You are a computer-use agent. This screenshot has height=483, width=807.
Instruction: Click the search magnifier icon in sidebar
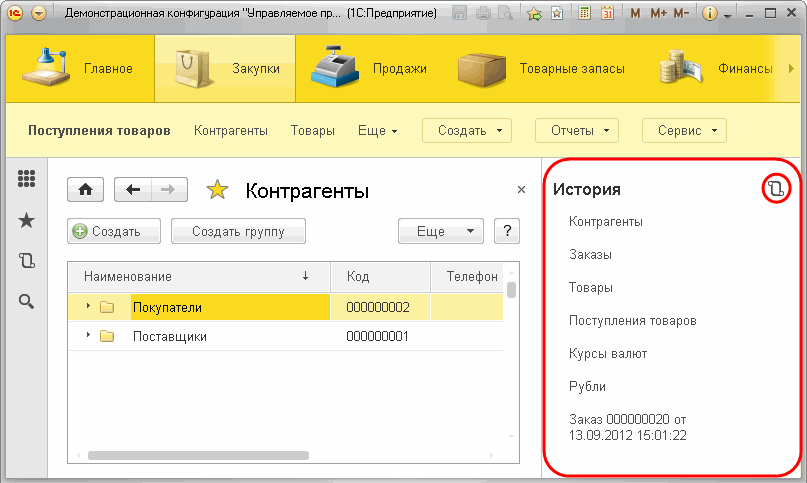(x=26, y=301)
